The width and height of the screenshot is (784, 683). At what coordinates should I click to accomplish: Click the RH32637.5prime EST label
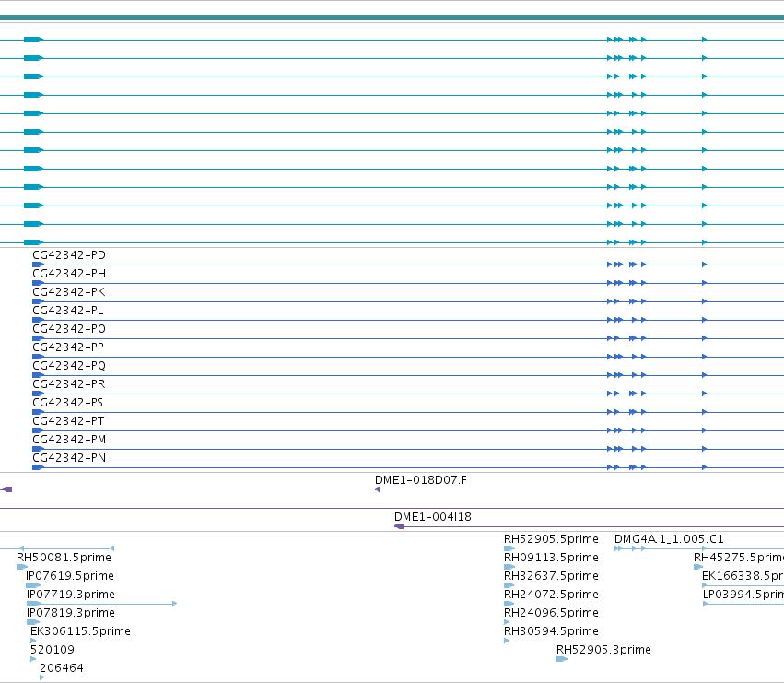[551, 576]
